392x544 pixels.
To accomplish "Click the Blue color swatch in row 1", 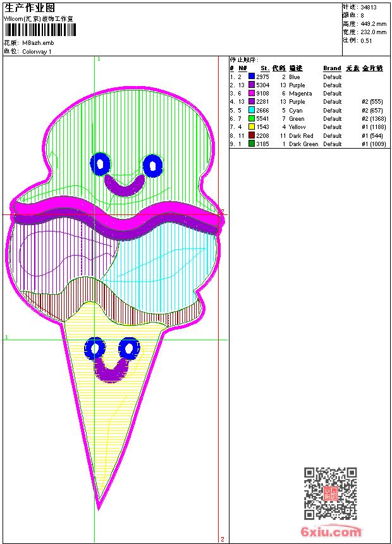I will coord(251,77).
